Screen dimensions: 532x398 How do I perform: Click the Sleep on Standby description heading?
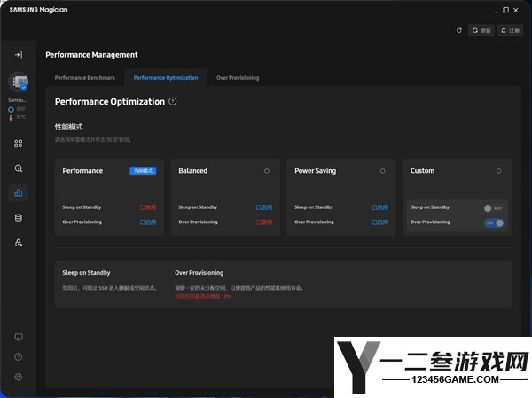(x=86, y=272)
